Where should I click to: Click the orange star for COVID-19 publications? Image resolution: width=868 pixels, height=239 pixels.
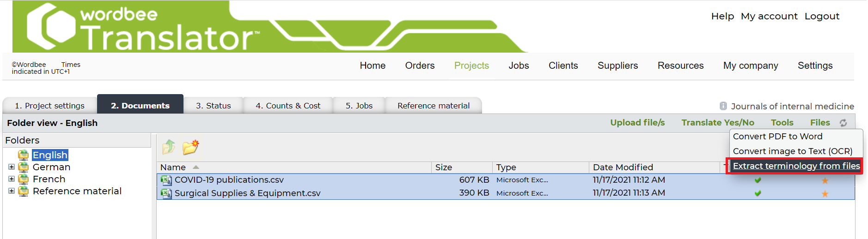(x=825, y=180)
